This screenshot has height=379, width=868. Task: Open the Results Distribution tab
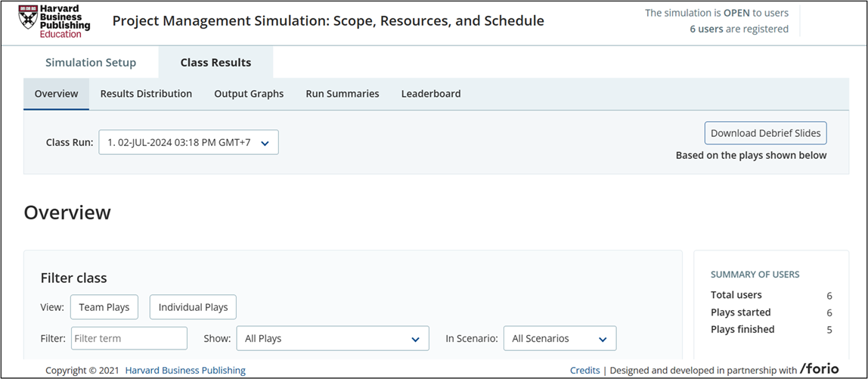(x=146, y=94)
